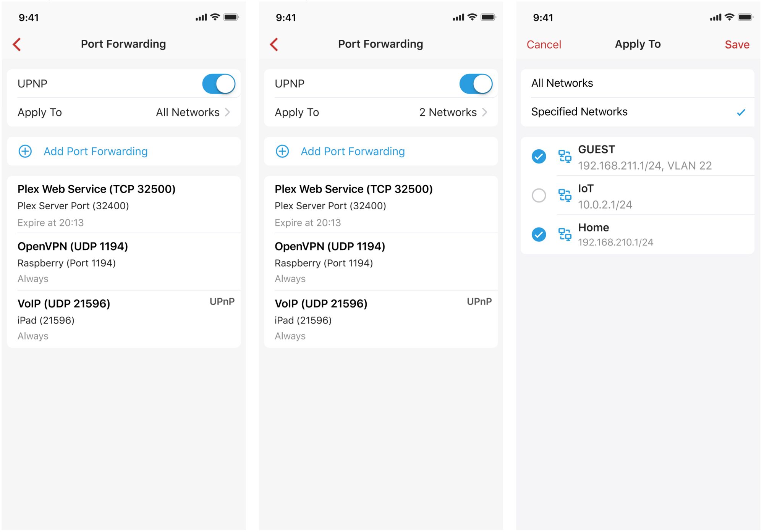
Task: Tap the back arrow on the middle Port Forwarding screen
Action: pos(274,44)
